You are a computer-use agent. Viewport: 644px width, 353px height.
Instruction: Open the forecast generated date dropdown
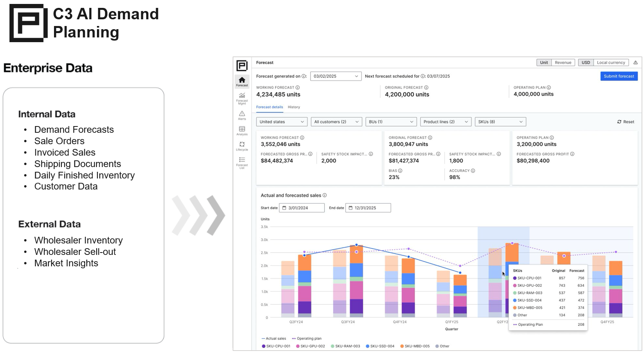[336, 76]
